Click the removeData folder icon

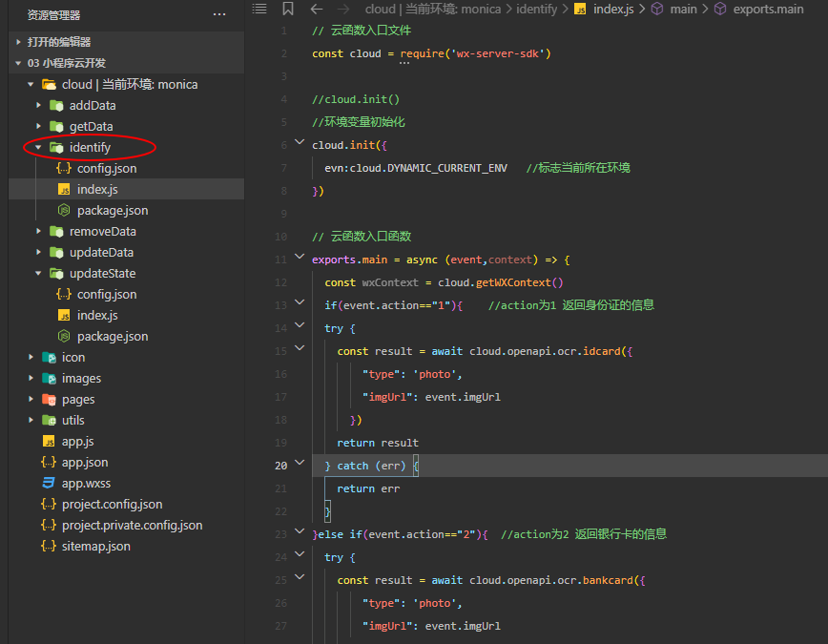click(56, 232)
